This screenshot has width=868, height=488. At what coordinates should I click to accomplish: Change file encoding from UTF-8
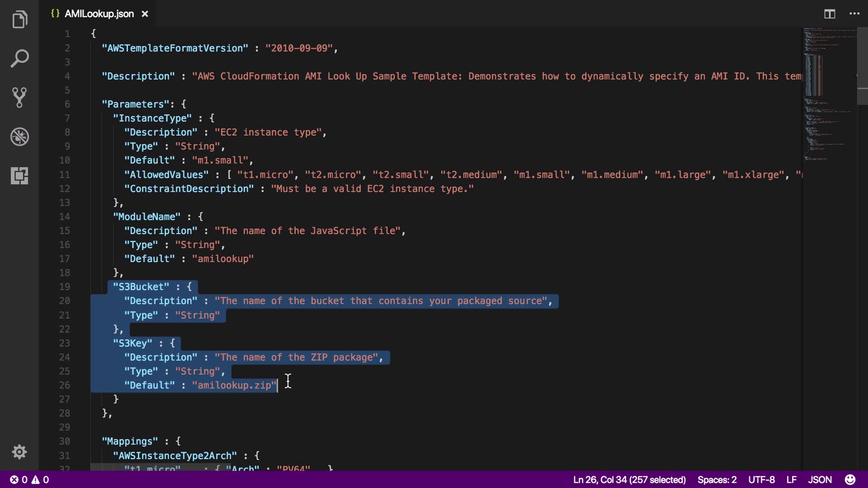coord(761,479)
